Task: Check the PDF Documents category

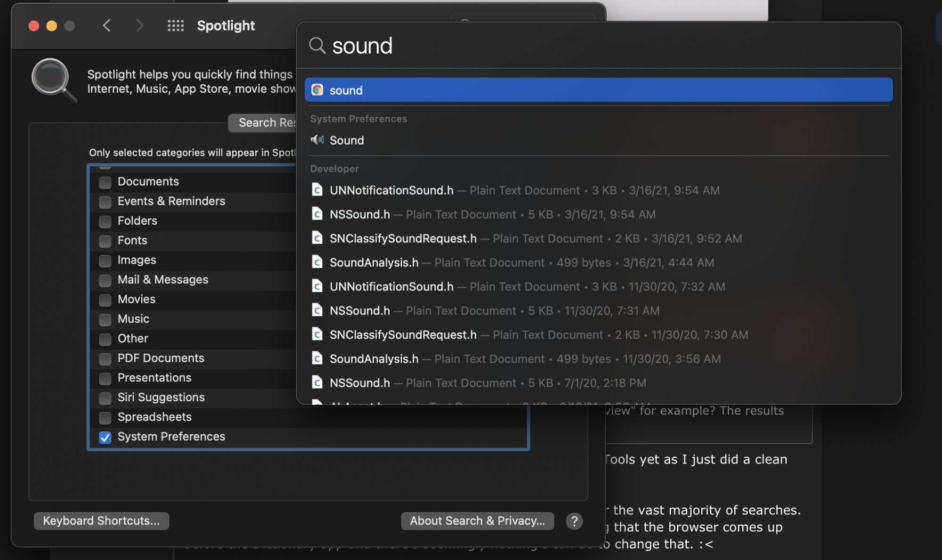Action: pyautogui.click(x=105, y=359)
